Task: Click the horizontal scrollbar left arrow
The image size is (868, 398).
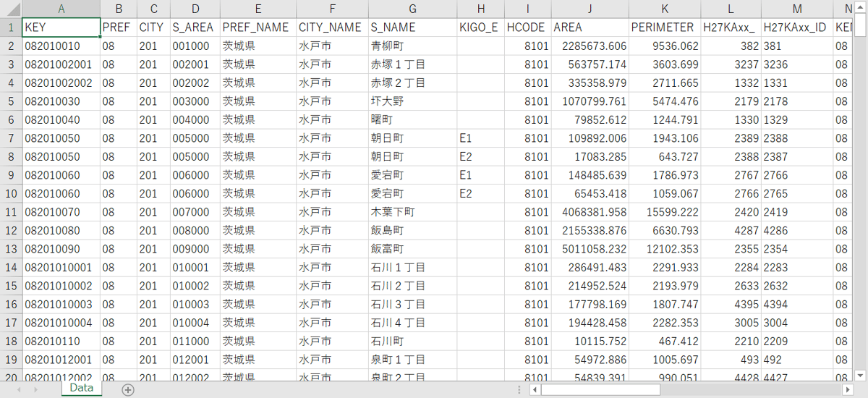Action: pos(535,390)
